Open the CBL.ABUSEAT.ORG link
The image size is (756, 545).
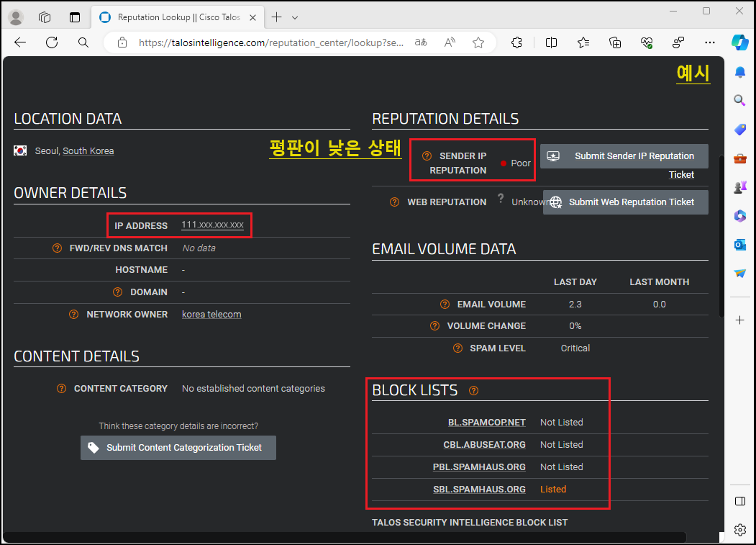click(485, 445)
